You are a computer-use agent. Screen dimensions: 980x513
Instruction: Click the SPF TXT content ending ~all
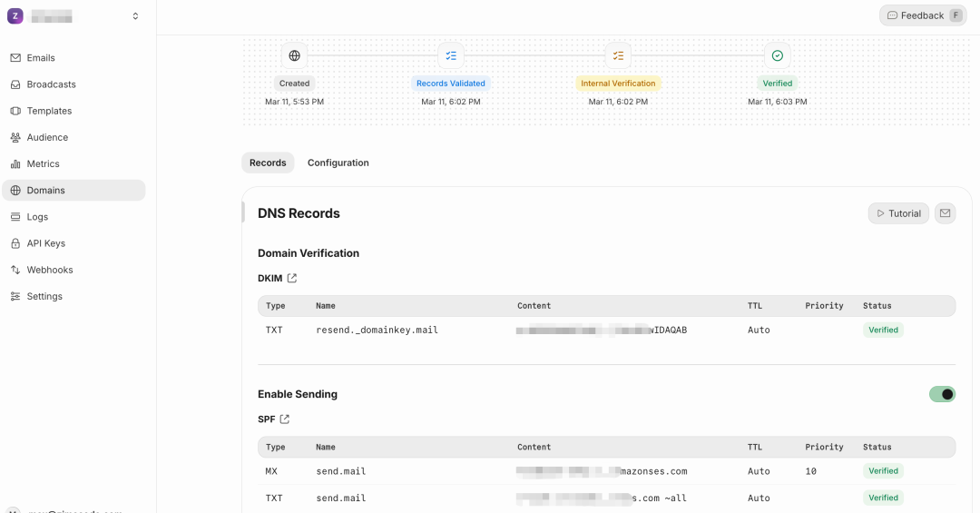[x=602, y=498]
